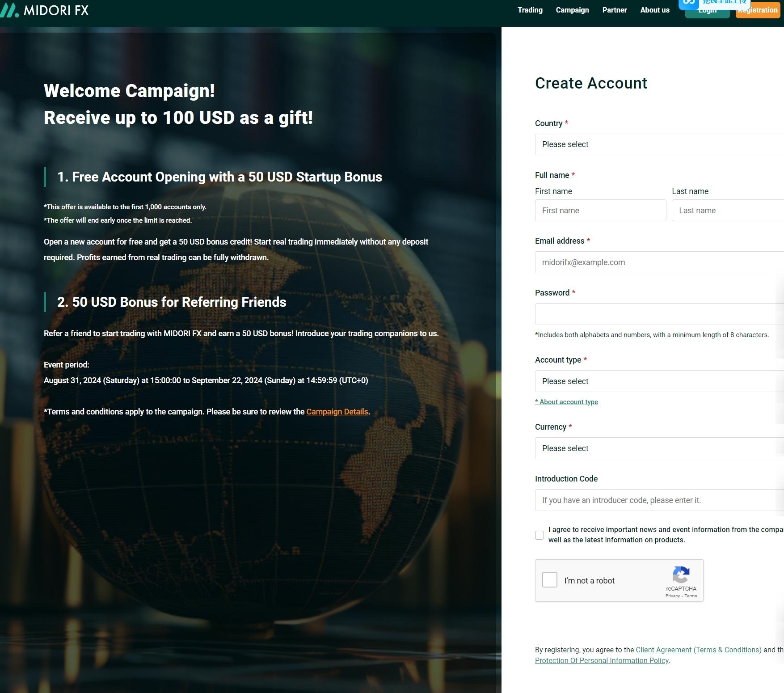Click the password requirements hint text
The image size is (784, 693).
(652, 335)
